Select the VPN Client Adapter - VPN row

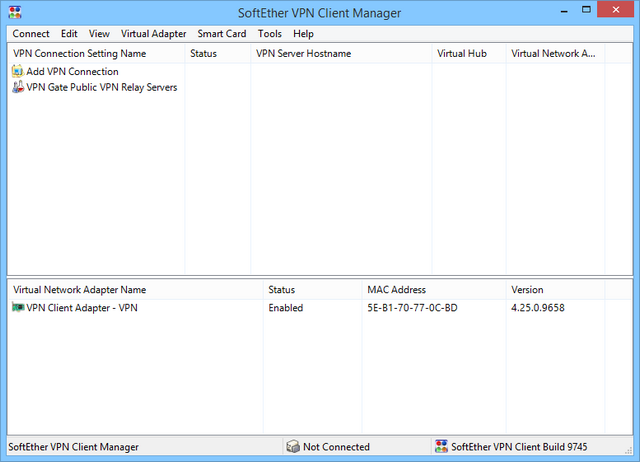click(82, 308)
